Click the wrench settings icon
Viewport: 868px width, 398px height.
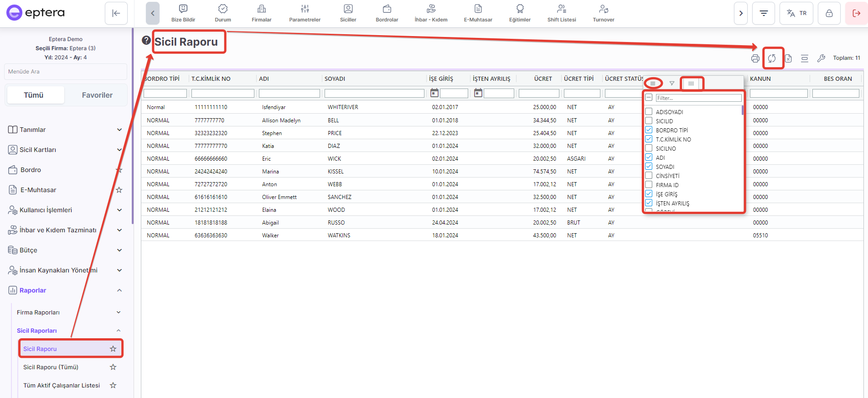click(821, 58)
